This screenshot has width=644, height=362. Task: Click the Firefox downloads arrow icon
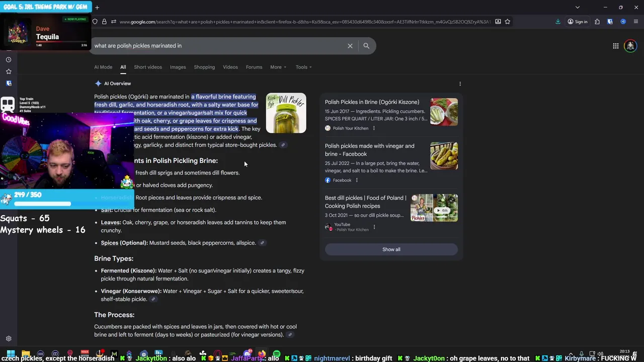(x=558, y=22)
